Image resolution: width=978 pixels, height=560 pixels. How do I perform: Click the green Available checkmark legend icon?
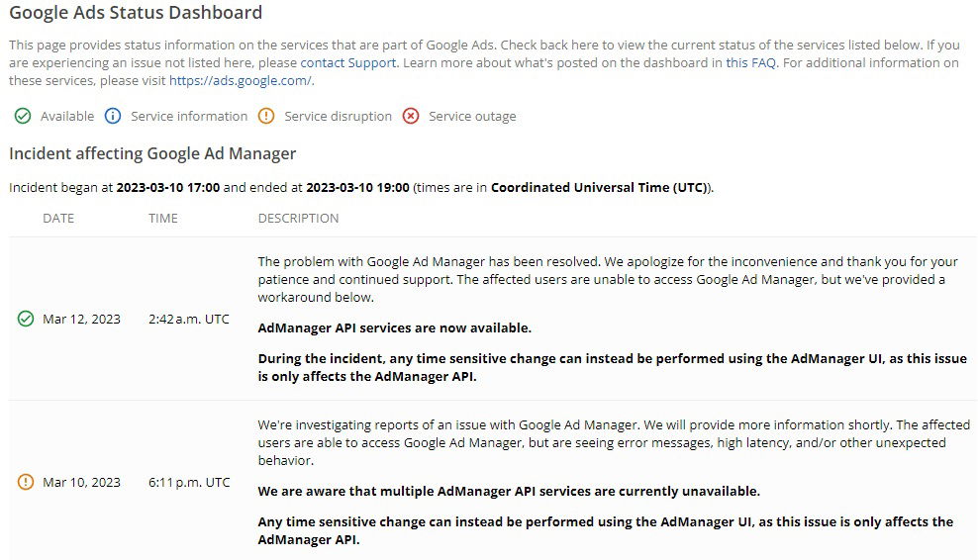(x=22, y=116)
